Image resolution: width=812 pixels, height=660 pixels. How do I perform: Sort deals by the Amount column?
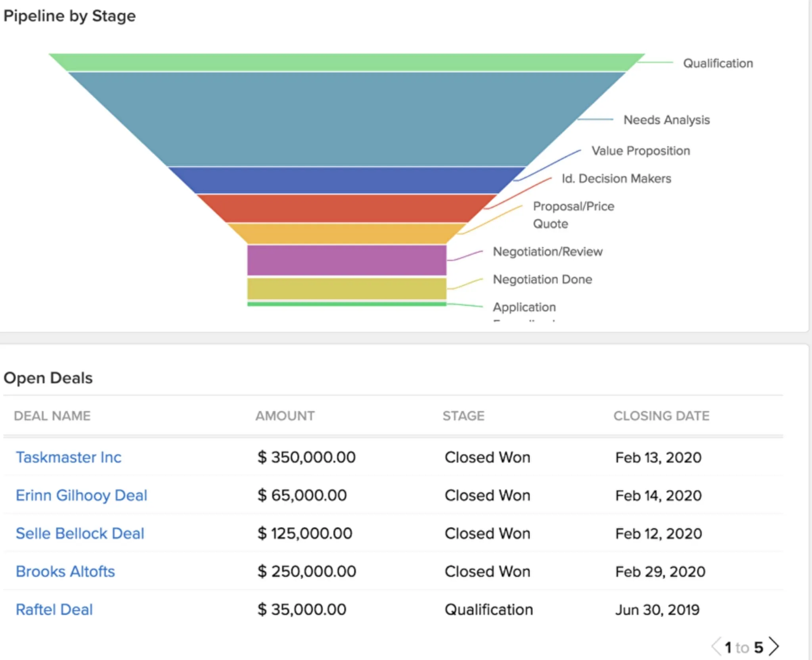point(284,416)
